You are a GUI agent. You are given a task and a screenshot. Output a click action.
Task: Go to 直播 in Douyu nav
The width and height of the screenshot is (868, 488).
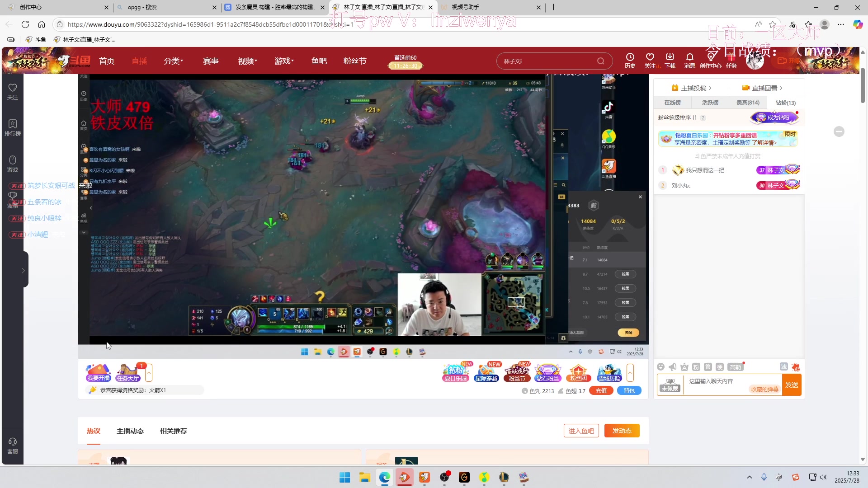tap(139, 61)
